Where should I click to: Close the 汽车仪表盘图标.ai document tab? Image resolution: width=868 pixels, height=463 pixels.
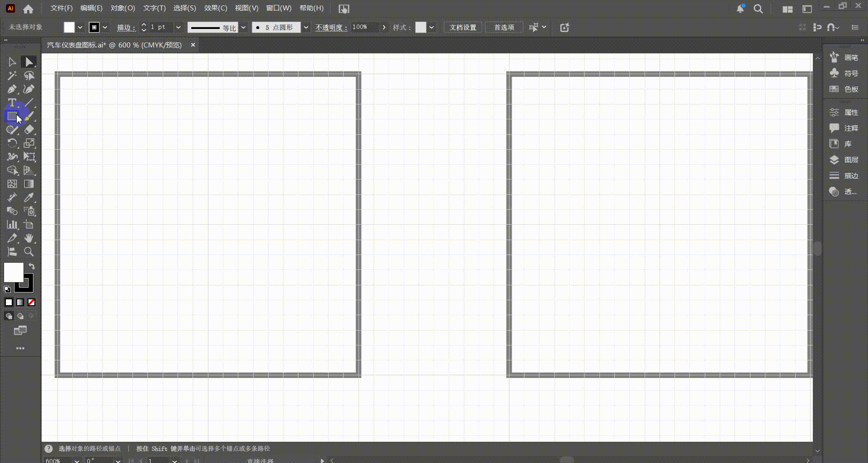[193, 45]
